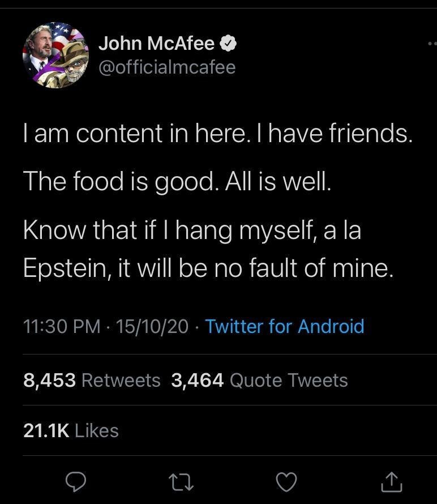
Task: Tap the reply speech bubble icon
Action: [x=76, y=482]
